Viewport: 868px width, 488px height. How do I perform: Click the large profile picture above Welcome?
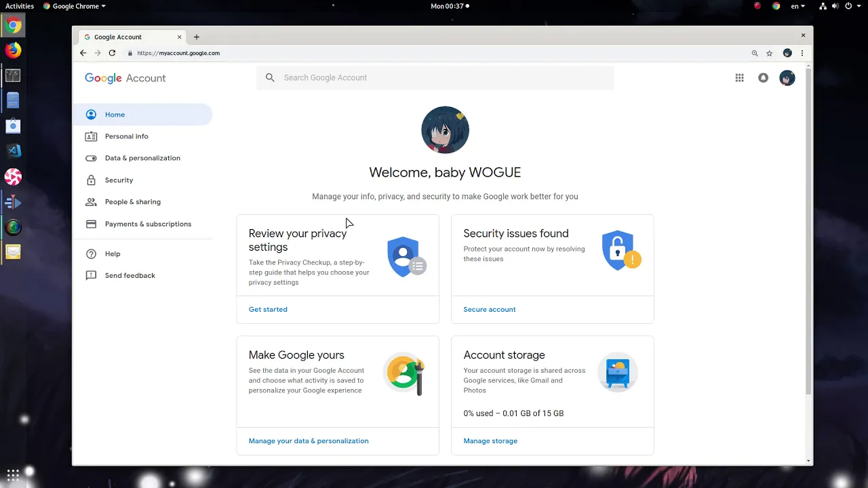pyautogui.click(x=445, y=130)
